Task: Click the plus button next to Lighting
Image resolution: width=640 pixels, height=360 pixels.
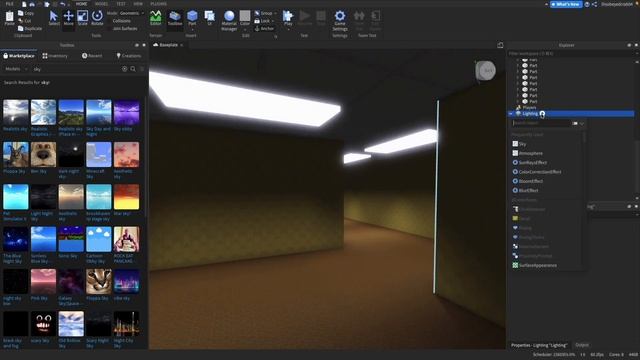Action: pos(542,114)
